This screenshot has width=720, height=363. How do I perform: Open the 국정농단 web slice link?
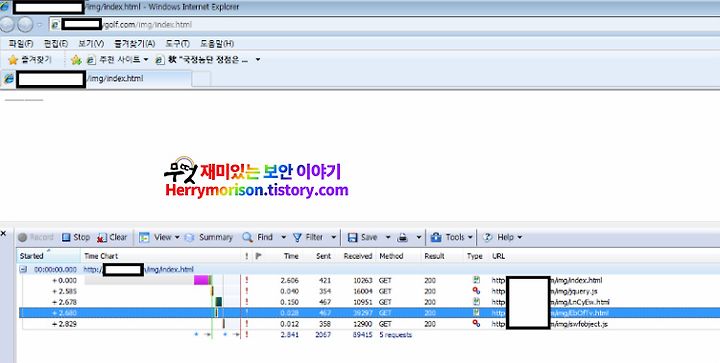coord(202,60)
